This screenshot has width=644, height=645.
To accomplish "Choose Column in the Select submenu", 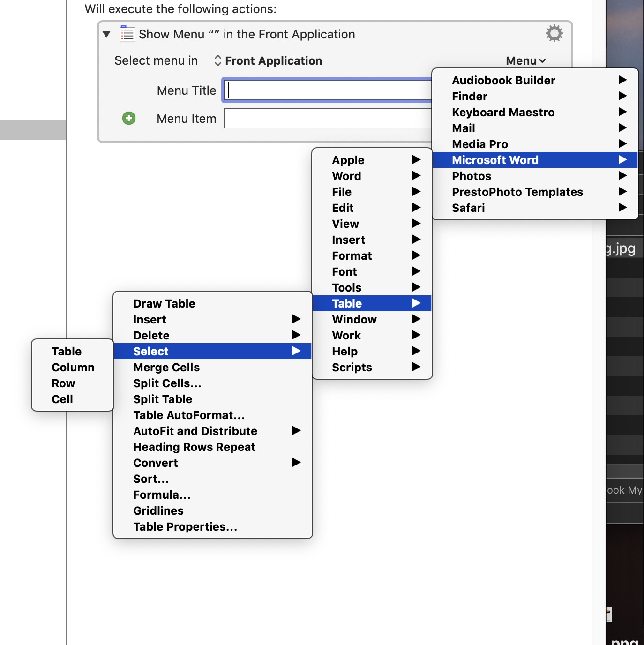I will coord(73,367).
